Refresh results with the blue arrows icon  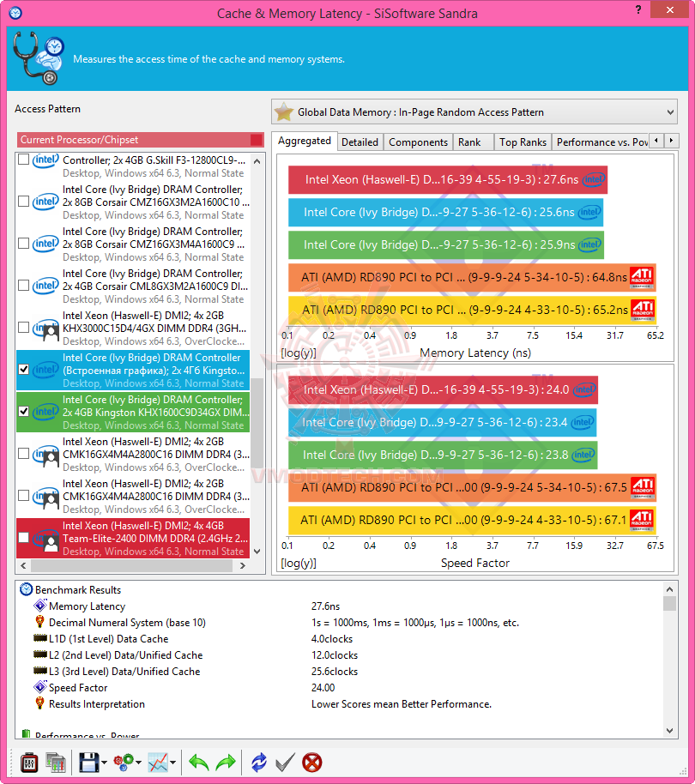point(259,763)
